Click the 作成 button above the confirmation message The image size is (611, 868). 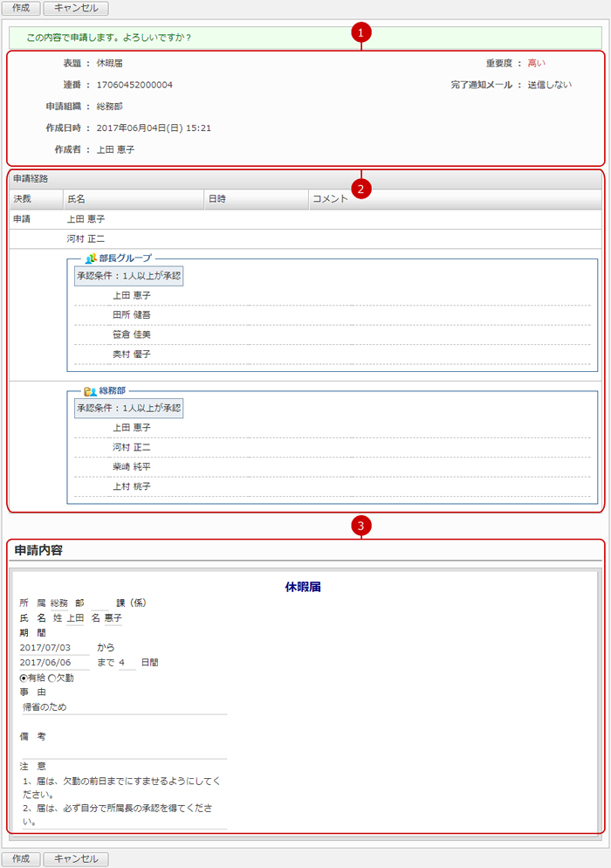pyautogui.click(x=21, y=8)
